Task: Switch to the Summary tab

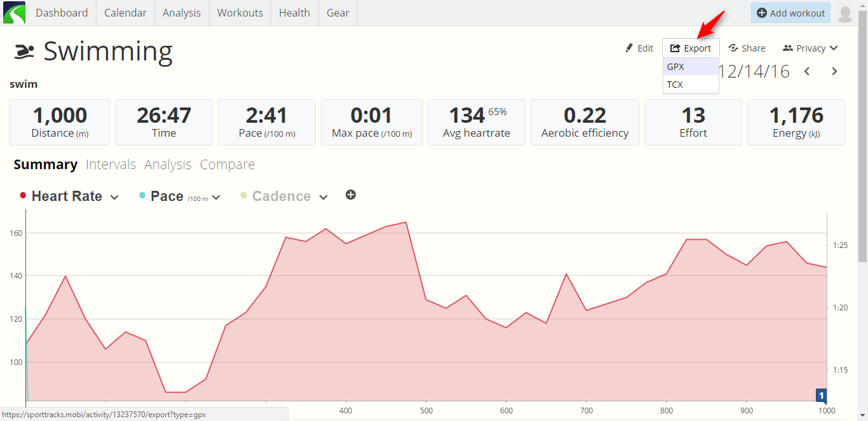Action: click(x=46, y=165)
